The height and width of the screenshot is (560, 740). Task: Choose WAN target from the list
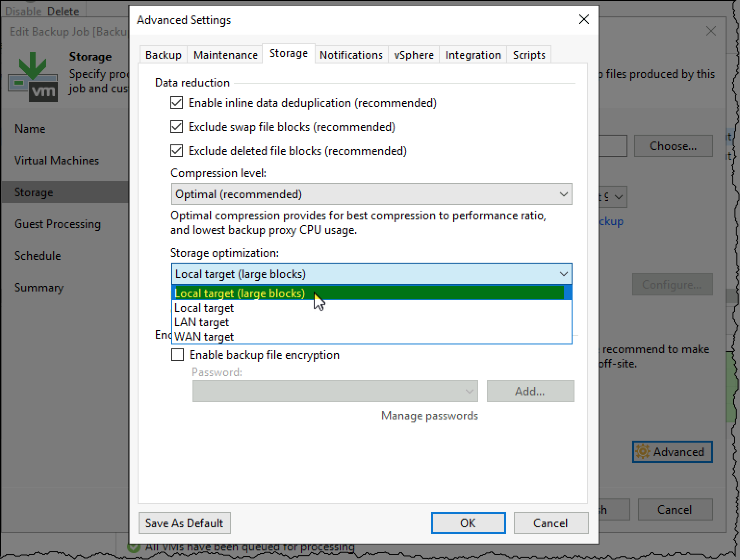(x=371, y=337)
